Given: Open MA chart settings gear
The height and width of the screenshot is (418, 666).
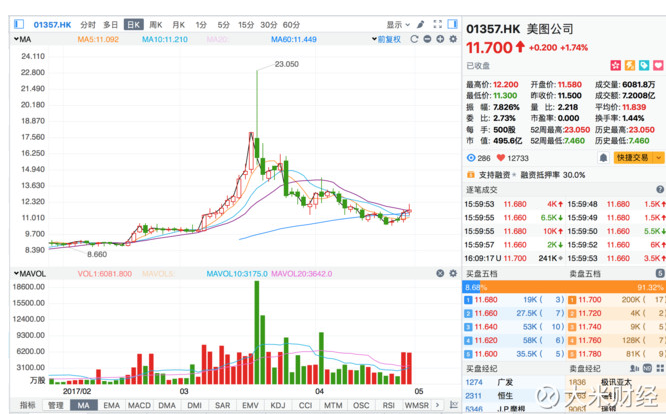Looking at the screenshot, I should pos(453,39).
